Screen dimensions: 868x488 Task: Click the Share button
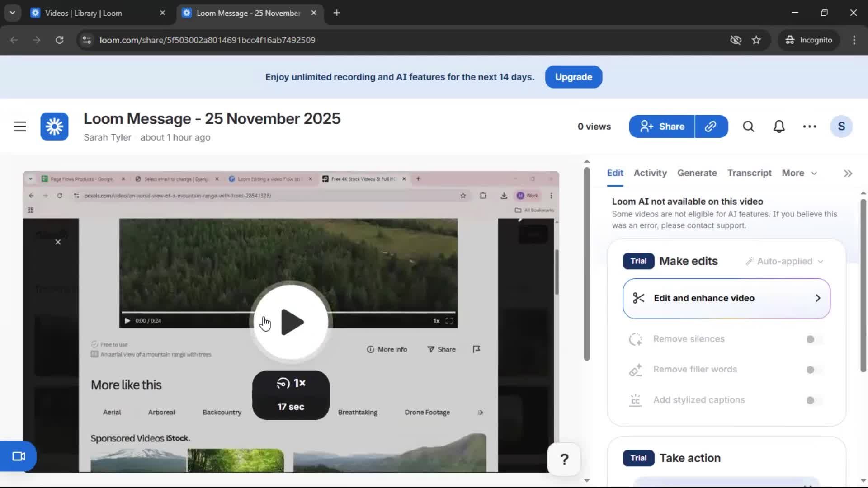pyautogui.click(x=662, y=127)
